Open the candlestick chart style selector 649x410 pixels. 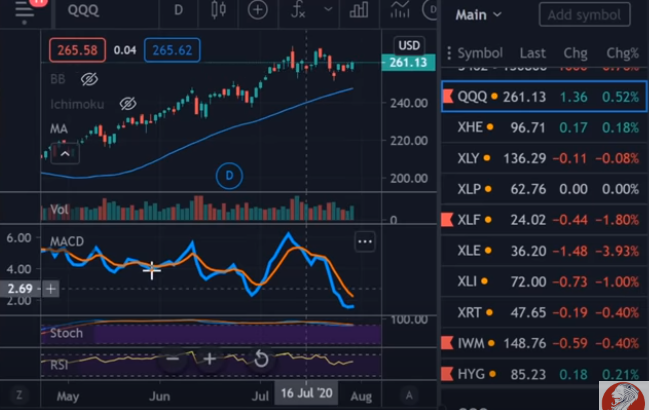[x=218, y=10]
